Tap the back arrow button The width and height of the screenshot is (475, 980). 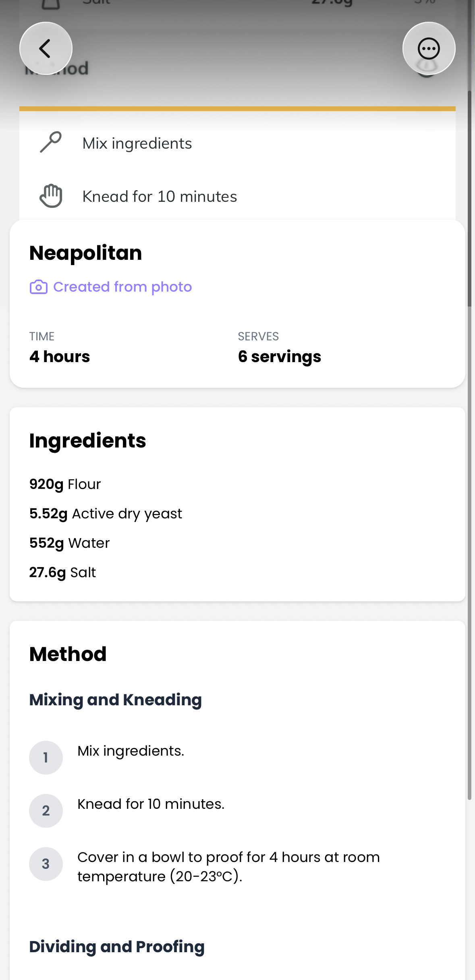pos(46,48)
